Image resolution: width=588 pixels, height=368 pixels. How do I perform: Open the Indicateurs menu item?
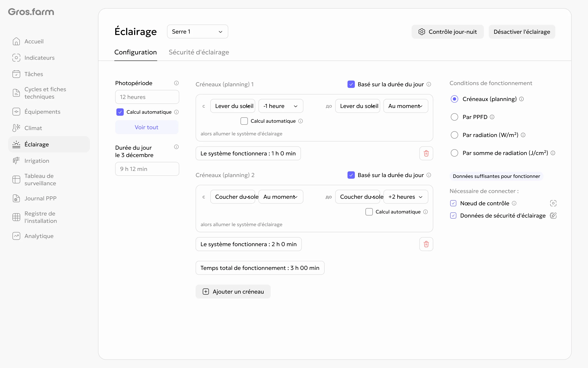(49, 58)
